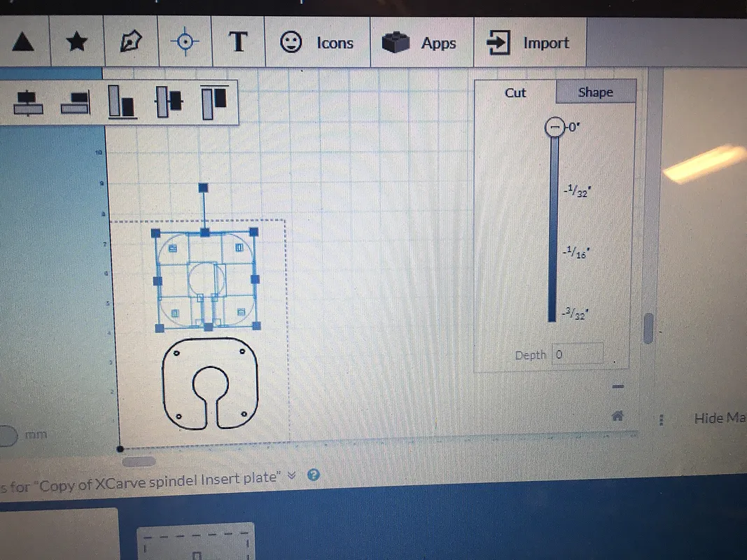The width and height of the screenshot is (747, 560).
Task: Align selected objects to right edge
Action: click(75, 103)
